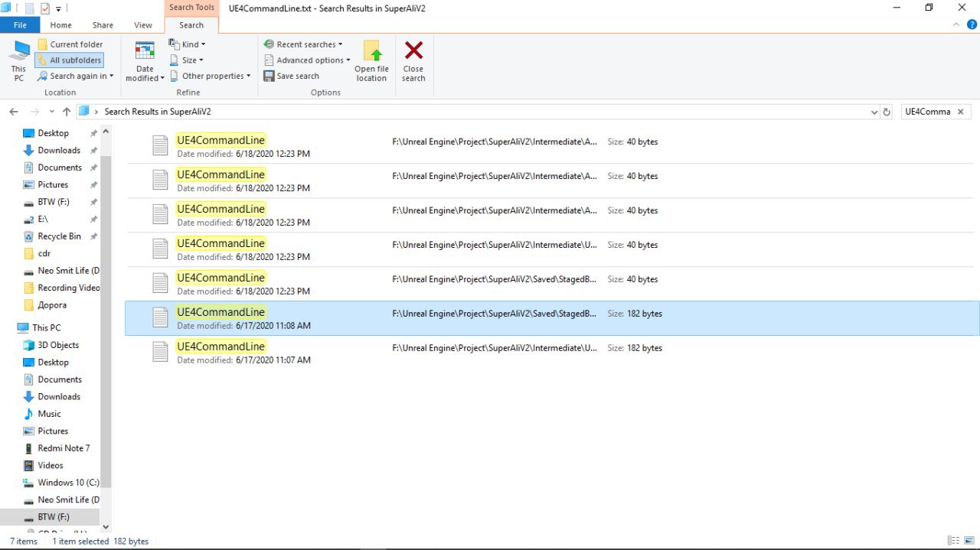The width and height of the screenshot is (980, 550).
Task: Open Search again in dropdown
Action: click(x=75, y=76)
